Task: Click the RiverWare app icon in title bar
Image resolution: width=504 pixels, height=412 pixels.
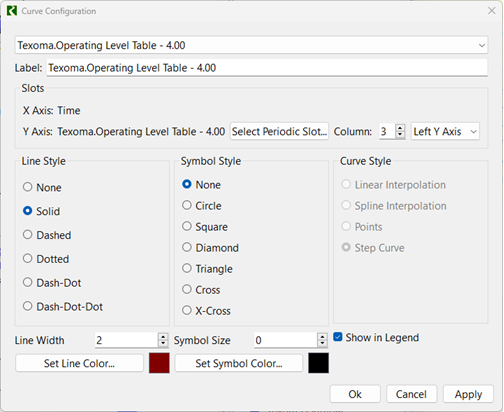Action: click(x=12, y=11)
